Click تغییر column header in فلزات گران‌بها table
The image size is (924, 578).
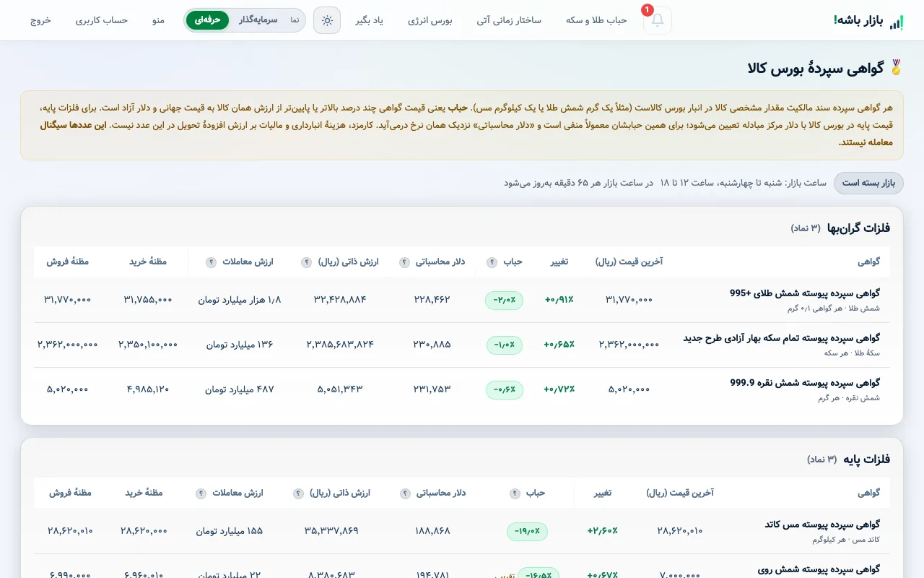click(x=559, y=262)
